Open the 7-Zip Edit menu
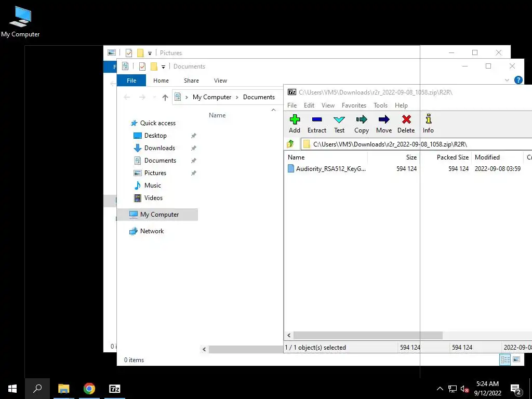 309,105
